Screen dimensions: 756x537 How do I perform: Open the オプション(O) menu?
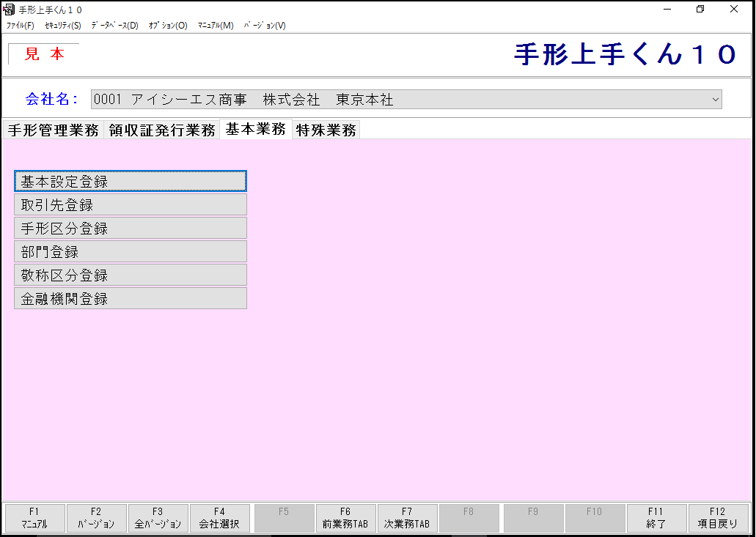pyautogui.click(x=168, y=26)
